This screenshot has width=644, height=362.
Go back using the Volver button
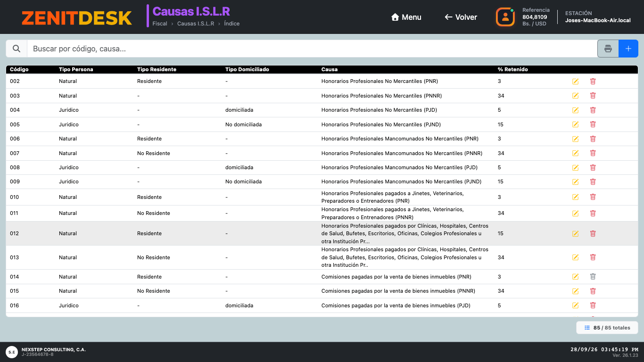(x=461, y=17)
